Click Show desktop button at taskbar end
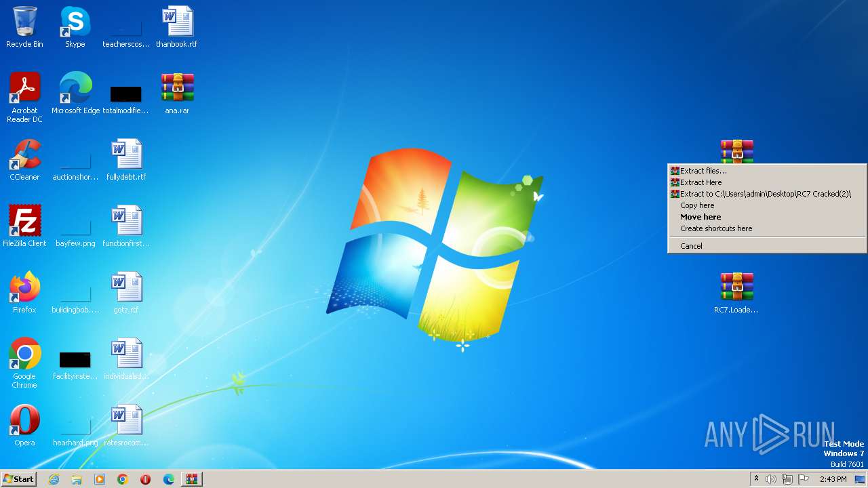Image resolution: width=868 pixels, height=488 pixels. (861, 479)
